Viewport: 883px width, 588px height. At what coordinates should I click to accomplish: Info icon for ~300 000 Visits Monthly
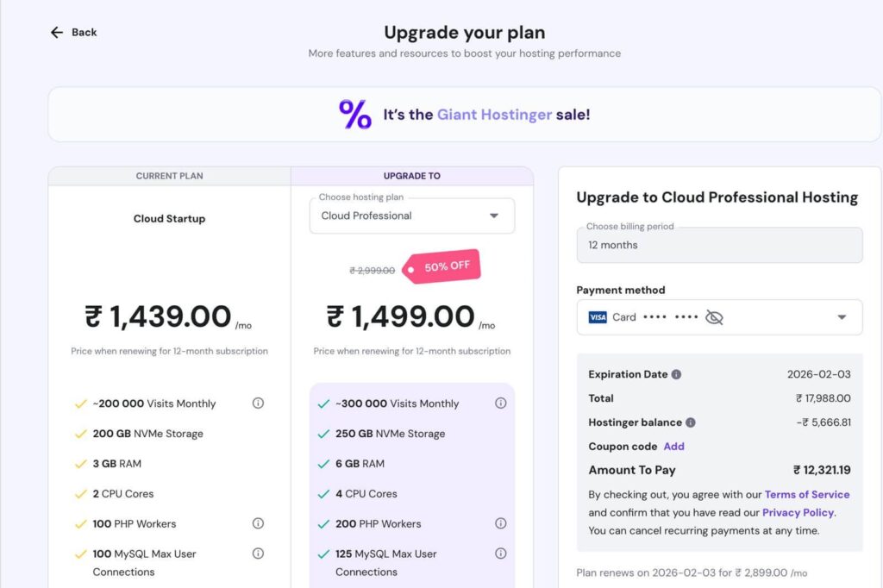click(x=501, y=403)
